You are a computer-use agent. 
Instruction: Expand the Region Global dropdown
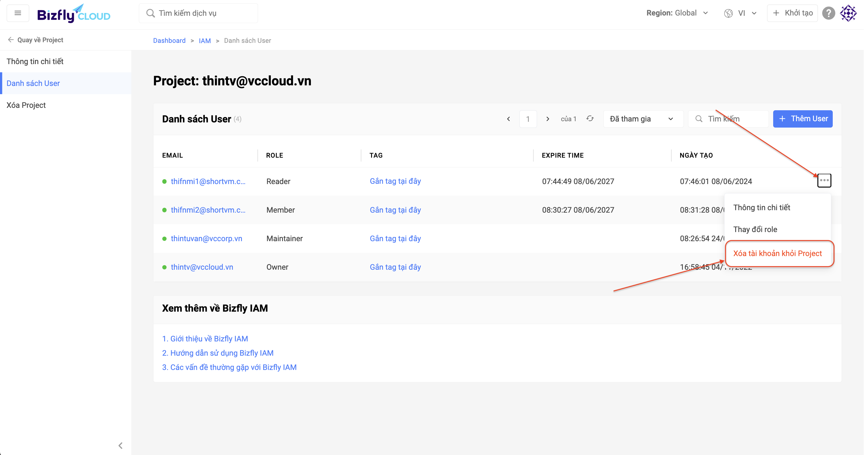[x=677, y=13]
